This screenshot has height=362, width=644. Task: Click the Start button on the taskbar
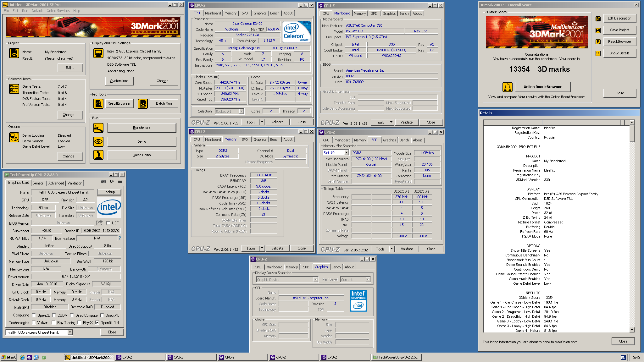(x=8, y=357)
